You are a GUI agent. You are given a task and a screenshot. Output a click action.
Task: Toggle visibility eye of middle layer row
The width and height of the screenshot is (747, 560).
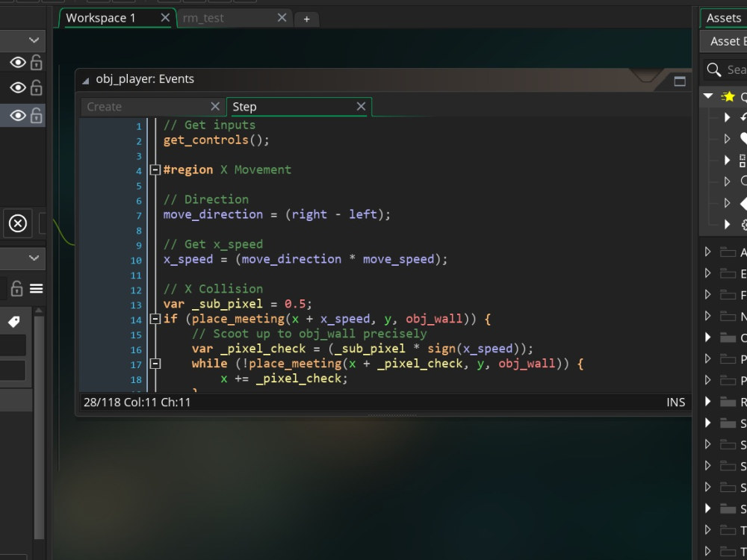pos(18,87)
